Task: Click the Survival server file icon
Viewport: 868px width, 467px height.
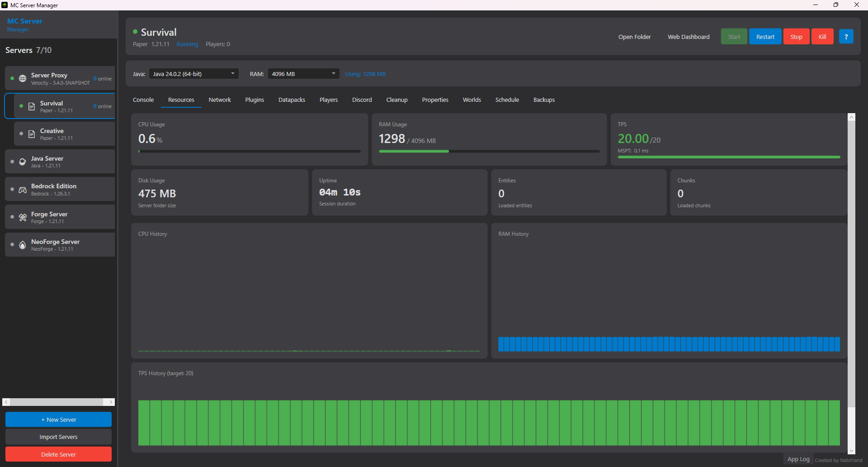Action: tap(31, 106)
